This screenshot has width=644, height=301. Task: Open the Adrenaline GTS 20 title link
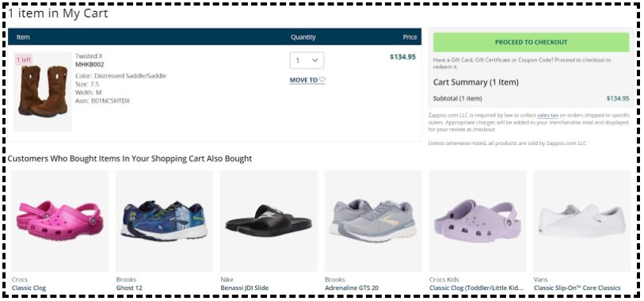tap(352, 288)
